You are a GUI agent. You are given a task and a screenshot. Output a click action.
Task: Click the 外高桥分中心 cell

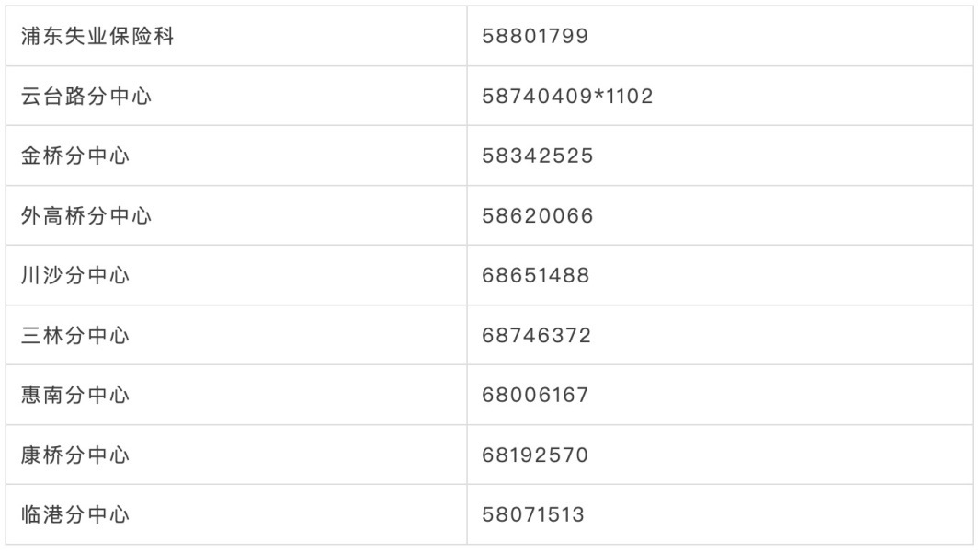tap(236, 215)
